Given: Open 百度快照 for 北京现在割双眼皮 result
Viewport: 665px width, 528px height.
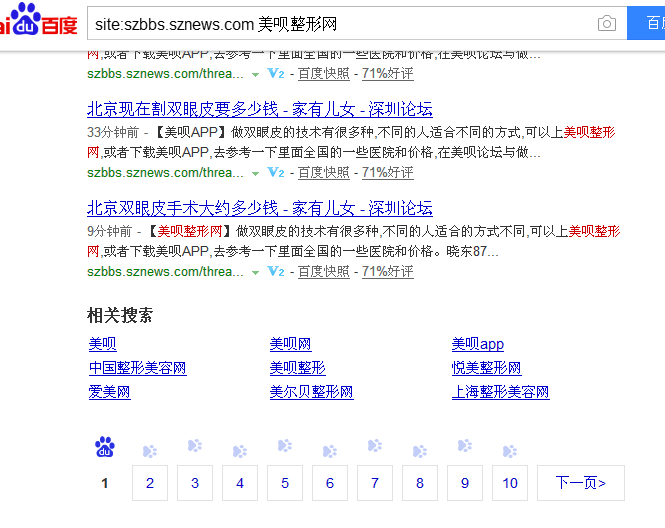Looking at the screenshot, I should [x=324, y=173].
